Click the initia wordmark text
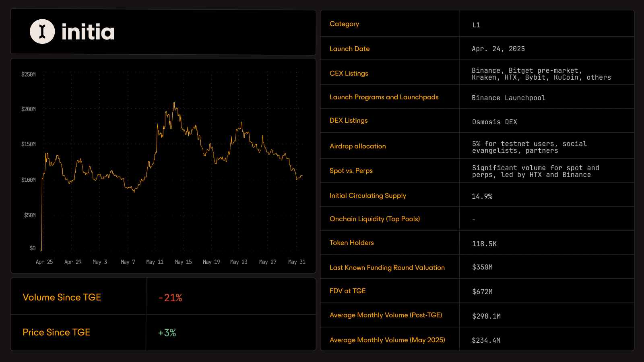Viewport: 644px width, 362px height. tap(88, 32)
